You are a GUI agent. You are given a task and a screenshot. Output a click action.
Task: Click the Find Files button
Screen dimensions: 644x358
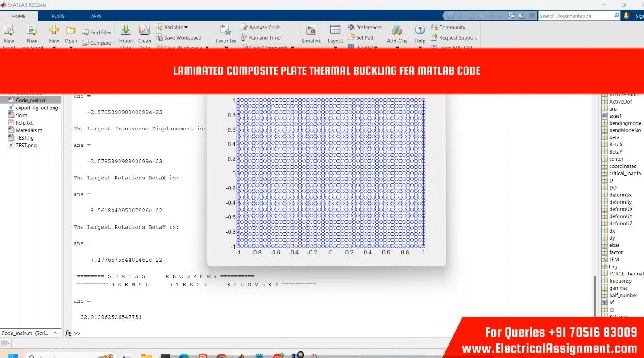coord(96,32)
